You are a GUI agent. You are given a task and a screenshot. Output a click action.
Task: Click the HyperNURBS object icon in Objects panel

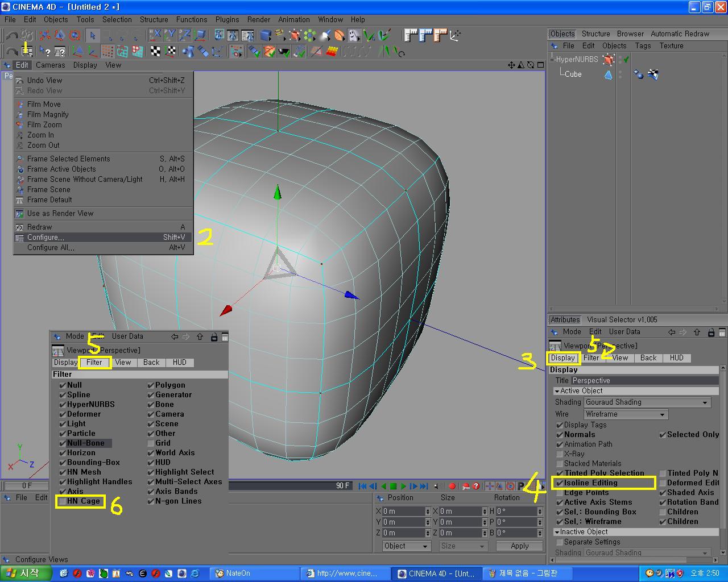coord(609,59)
